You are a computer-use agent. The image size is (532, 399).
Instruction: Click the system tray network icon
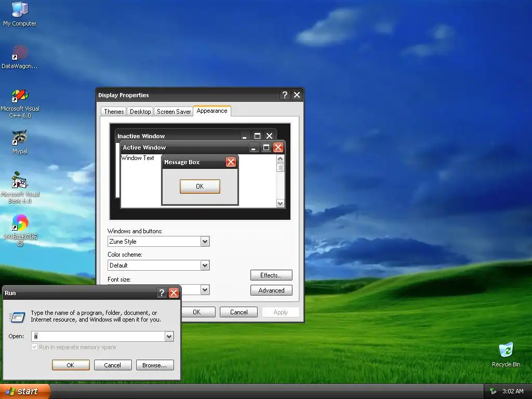tap(493, 391)
